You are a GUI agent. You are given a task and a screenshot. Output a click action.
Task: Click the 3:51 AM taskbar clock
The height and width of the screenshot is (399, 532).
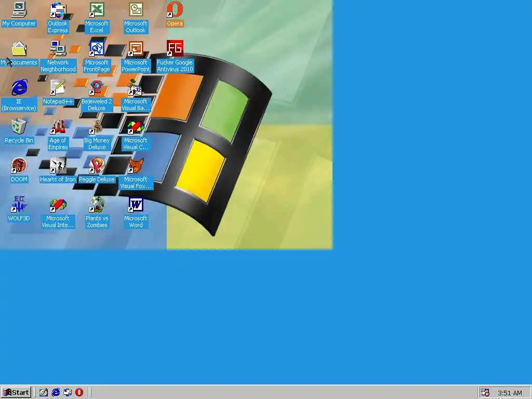pos(510,393)
